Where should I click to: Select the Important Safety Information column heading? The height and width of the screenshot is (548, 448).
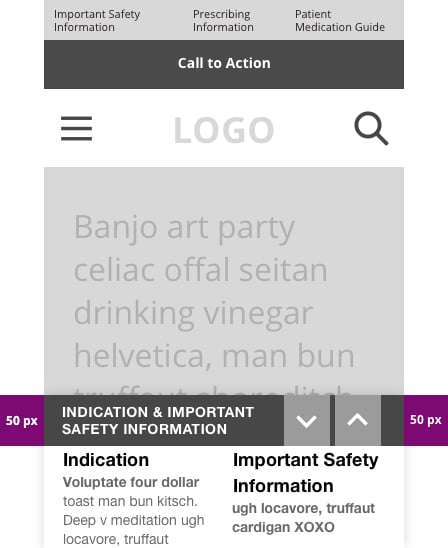305,473
